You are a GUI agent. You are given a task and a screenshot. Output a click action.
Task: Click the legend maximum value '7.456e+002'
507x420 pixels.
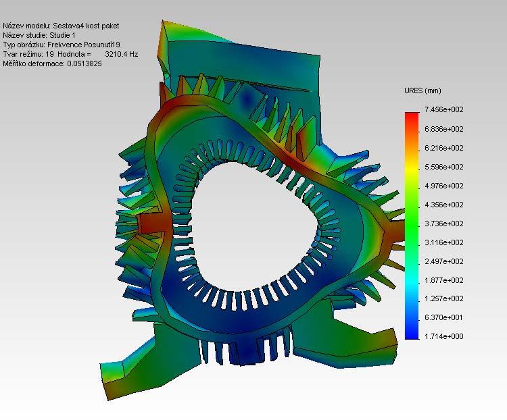point(444,109)
